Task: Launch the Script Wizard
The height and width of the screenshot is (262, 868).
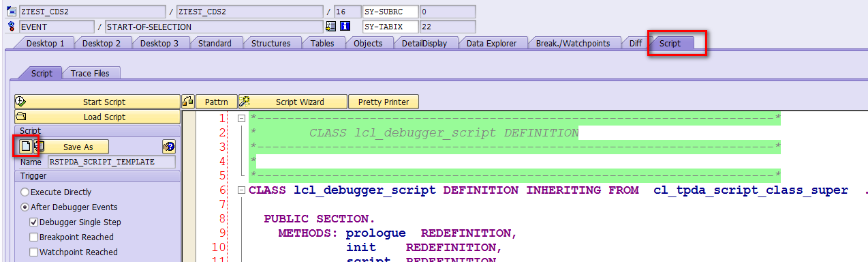Action: pyautogui.click(x=292, y=102)
